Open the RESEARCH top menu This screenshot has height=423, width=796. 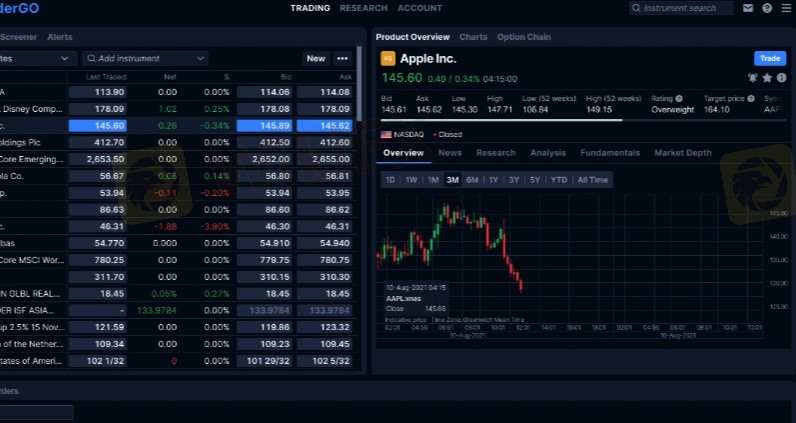point(363,8)
